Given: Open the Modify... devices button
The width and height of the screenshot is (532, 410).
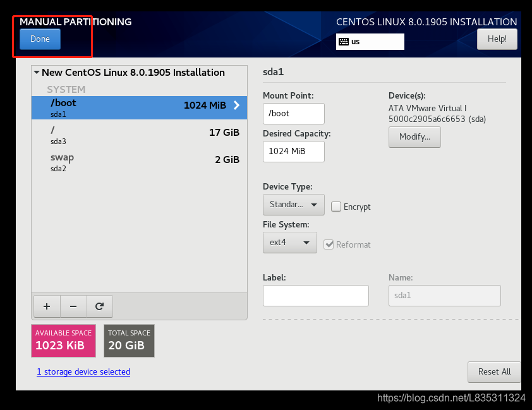Looking at the screenshot, I should click(x=414, y=137).
